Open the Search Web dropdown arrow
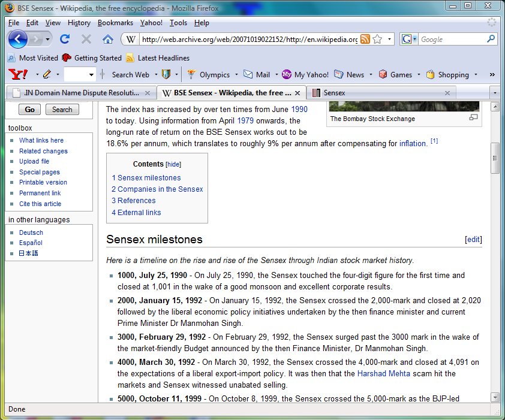Image resolution: width=505 pixels, height=420 pixels. [x=156, y=75]
